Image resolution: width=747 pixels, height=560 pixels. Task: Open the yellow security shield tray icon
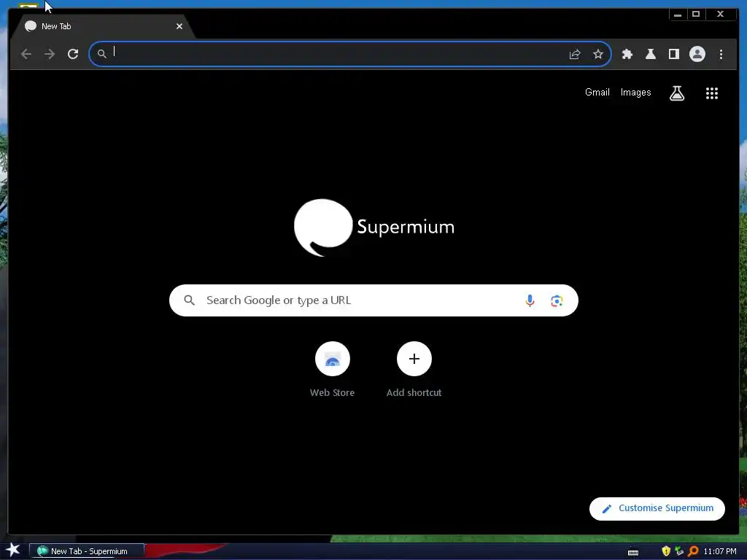tap(666, 551)
